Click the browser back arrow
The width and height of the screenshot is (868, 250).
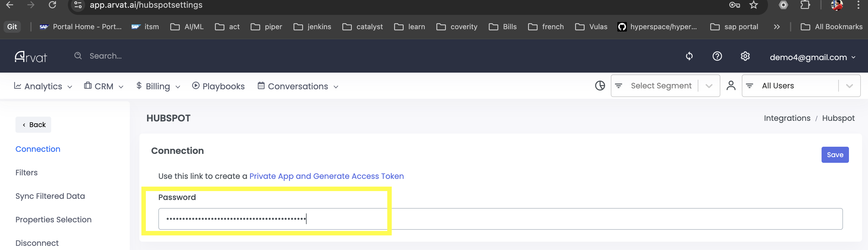[10, 5]
